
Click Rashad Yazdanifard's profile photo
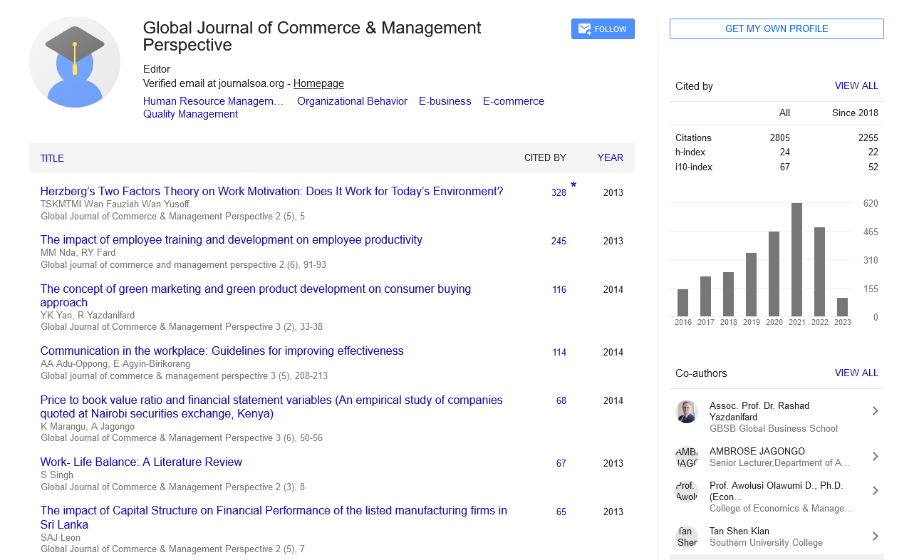point(687,412)
